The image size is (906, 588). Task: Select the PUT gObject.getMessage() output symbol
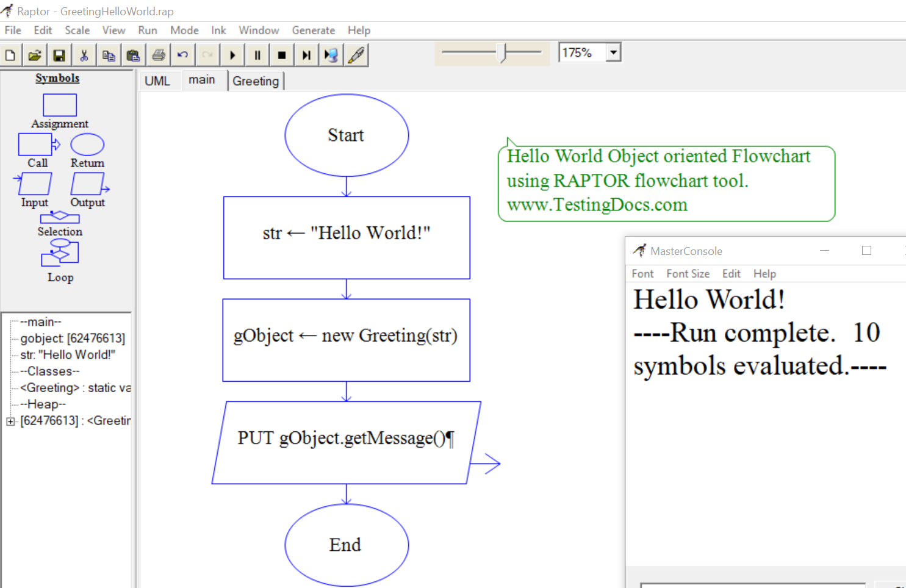click(x=346, y=442)
